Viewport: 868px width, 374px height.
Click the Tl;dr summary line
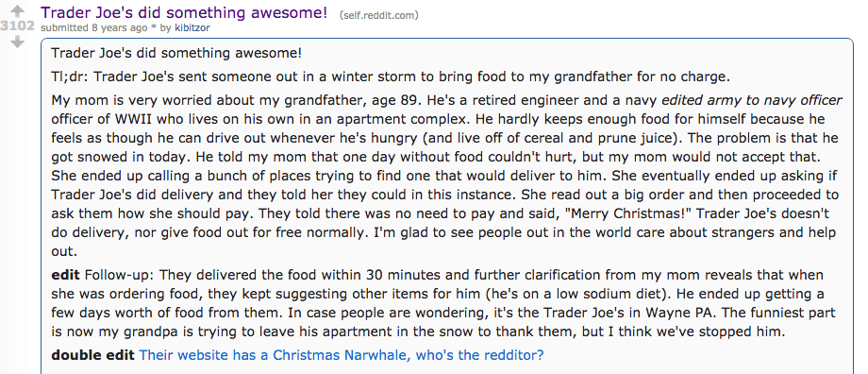click(337, 76)
